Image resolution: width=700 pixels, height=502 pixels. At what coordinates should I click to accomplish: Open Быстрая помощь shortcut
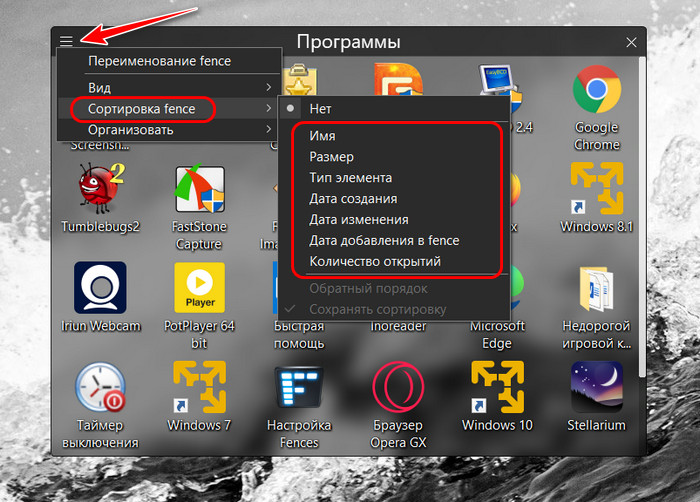point(299,335)
